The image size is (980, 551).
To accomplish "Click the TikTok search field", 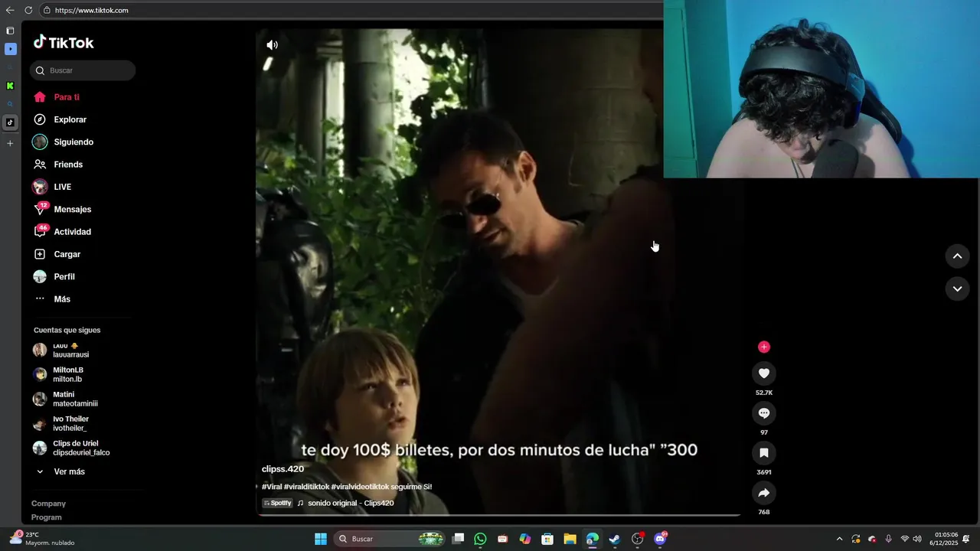I will (x=83, y=70).
